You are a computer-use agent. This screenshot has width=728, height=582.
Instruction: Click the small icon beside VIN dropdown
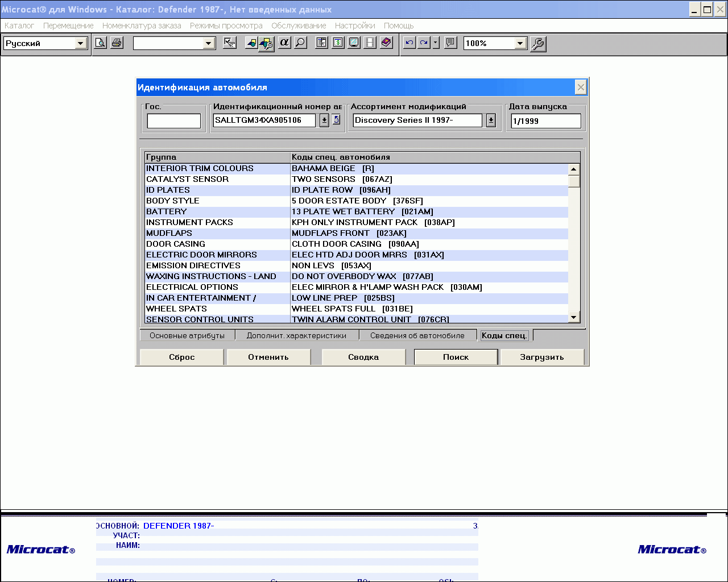(x=336, y=119)
